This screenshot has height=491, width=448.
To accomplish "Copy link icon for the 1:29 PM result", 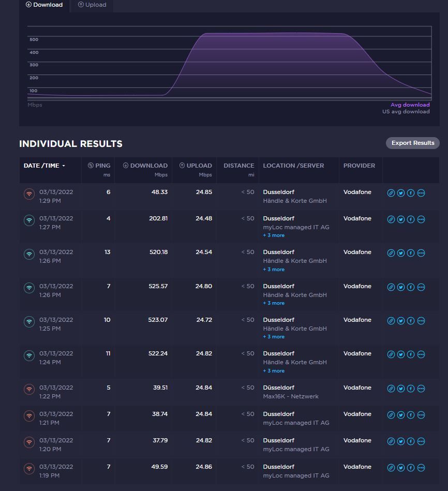I will [391, 193].
